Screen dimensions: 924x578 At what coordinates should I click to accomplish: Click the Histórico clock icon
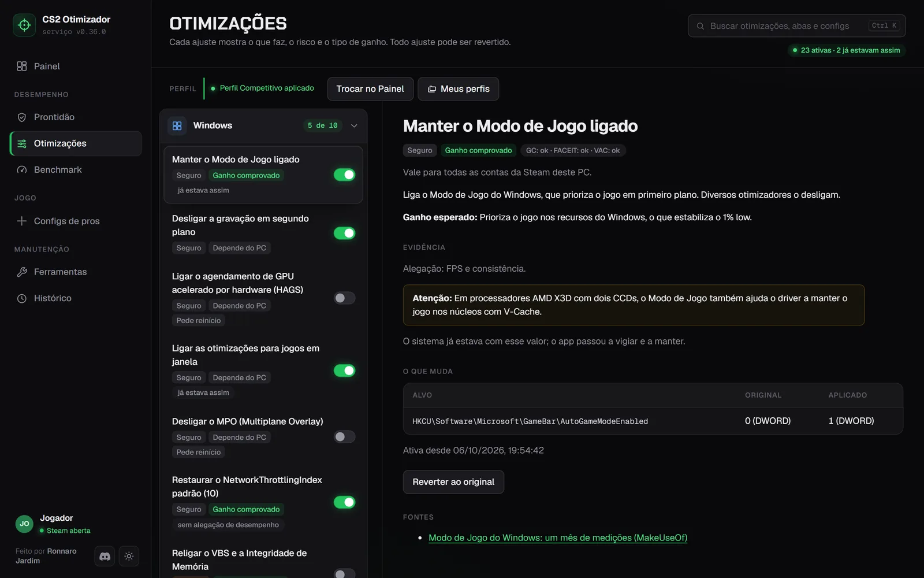[x=22, y=298]
